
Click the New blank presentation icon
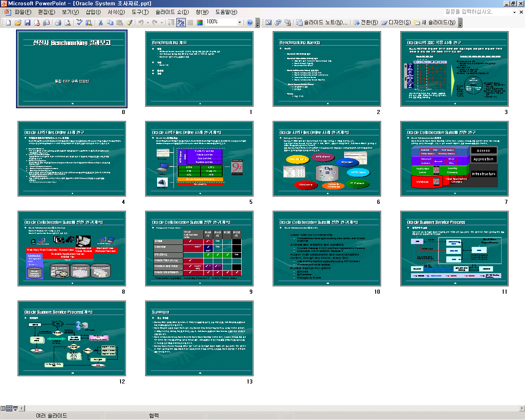(8, 23)
